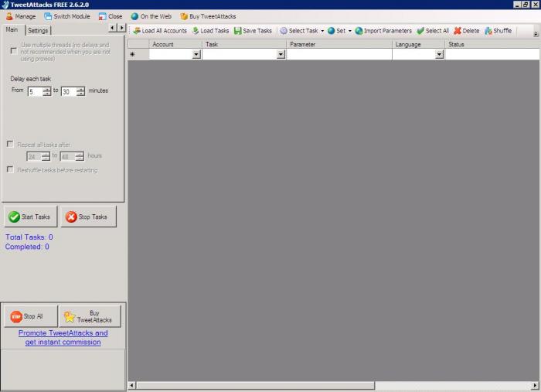Restore down the TweetAttacks window
541x392 pixels.
pos(526,5)
